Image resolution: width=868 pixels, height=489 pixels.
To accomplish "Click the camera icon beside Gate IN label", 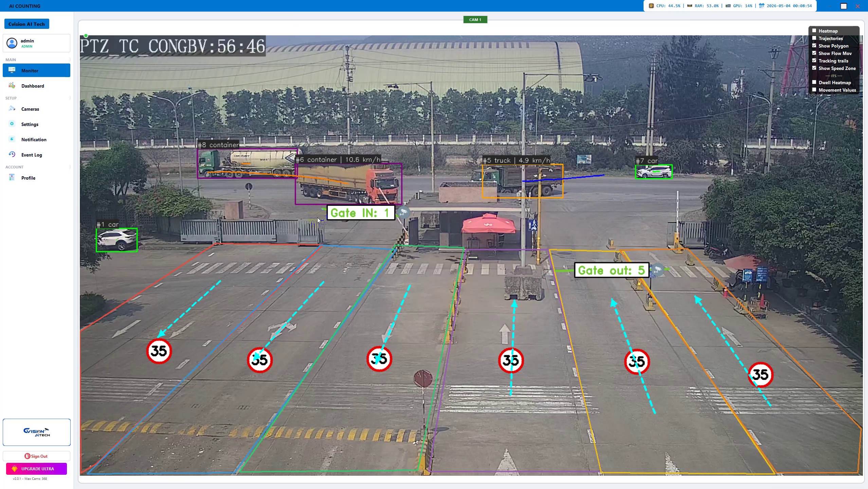I will click(403, 213).
